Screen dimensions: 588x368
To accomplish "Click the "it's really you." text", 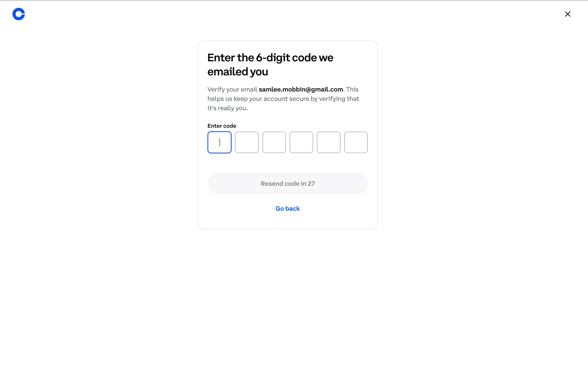I will tap(228, 108).
